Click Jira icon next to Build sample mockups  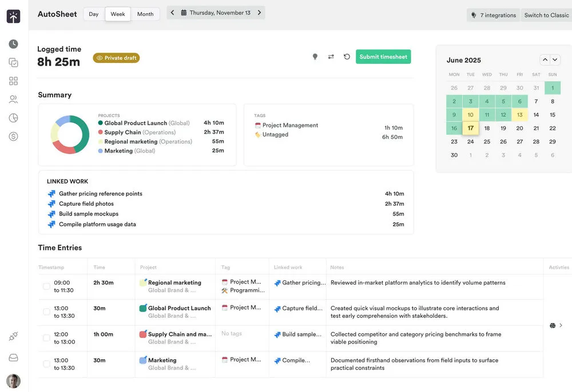(x=51, y=214)
